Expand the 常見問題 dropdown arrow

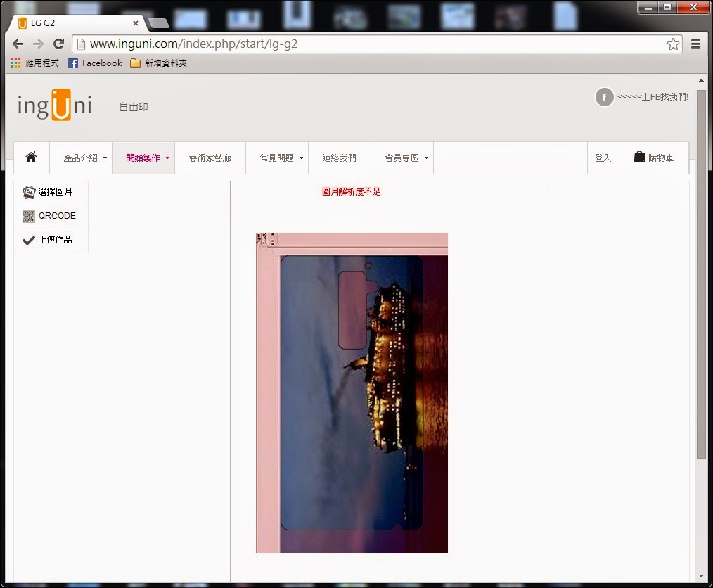[301, 158]
